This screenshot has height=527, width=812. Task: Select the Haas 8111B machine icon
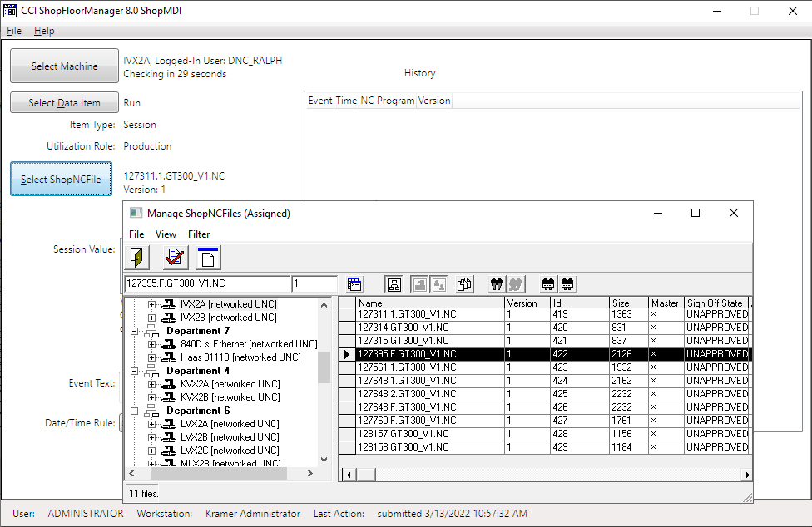169,357
